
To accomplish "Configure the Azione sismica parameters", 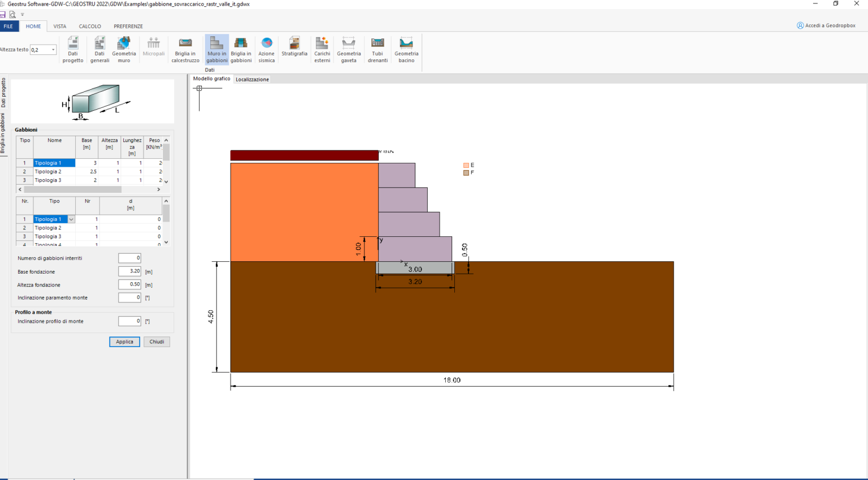I will pos(266,49).
